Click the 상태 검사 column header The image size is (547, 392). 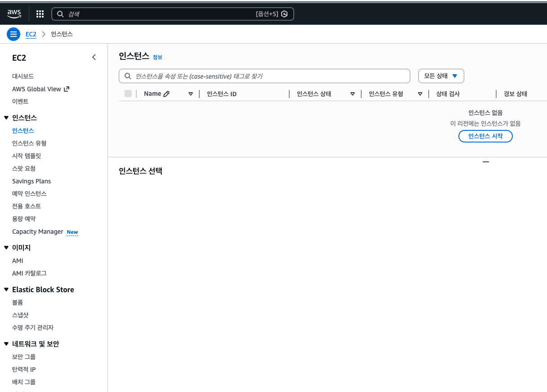448,94
